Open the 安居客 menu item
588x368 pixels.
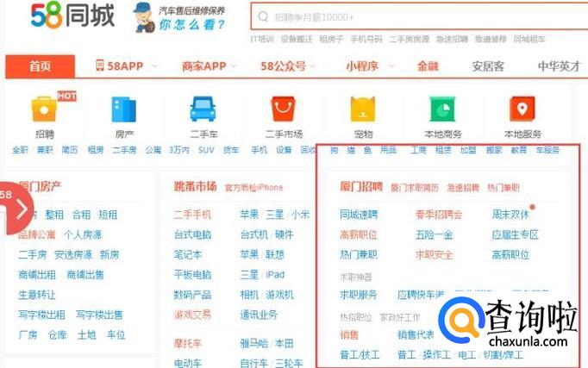pyautogui.click(x=487, y=66)
